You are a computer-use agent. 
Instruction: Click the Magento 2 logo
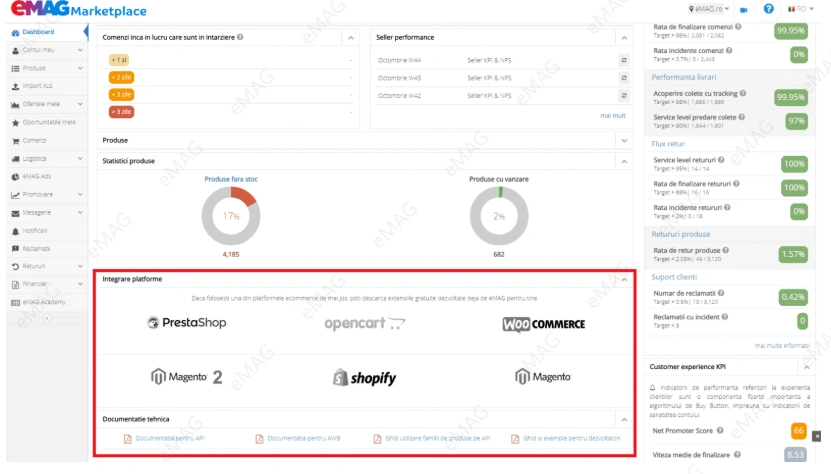pos(187,377)
